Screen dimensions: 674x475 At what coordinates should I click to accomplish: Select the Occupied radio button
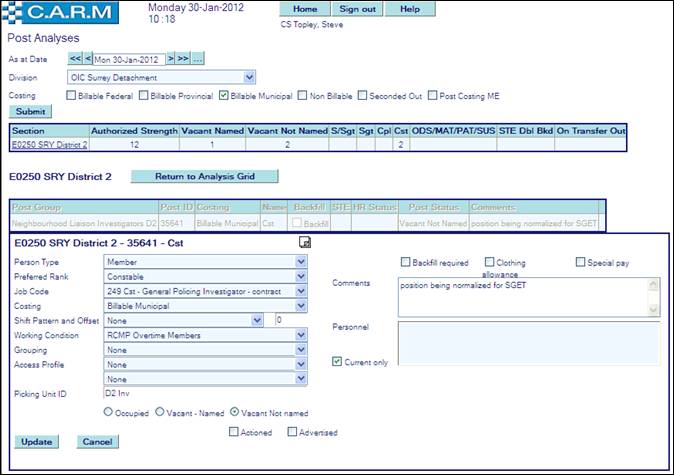108,411
